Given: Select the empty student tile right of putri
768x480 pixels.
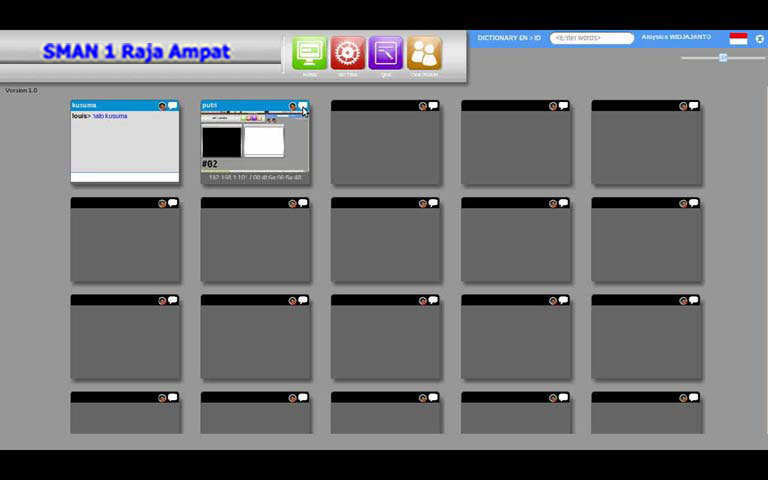Looking at the screenshot, I should pyautogui.click(x=385, y=142).
